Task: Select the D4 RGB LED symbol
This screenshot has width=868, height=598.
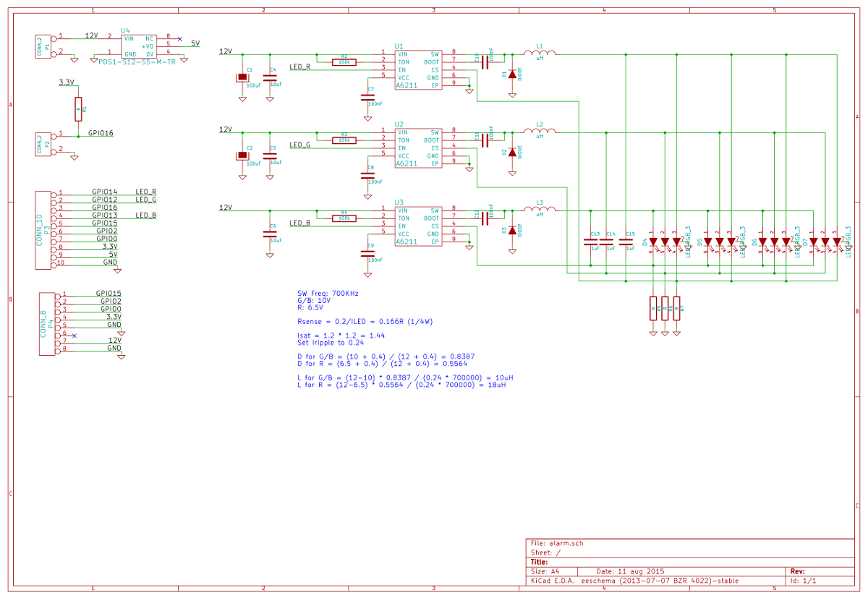Action: (665, 242)
